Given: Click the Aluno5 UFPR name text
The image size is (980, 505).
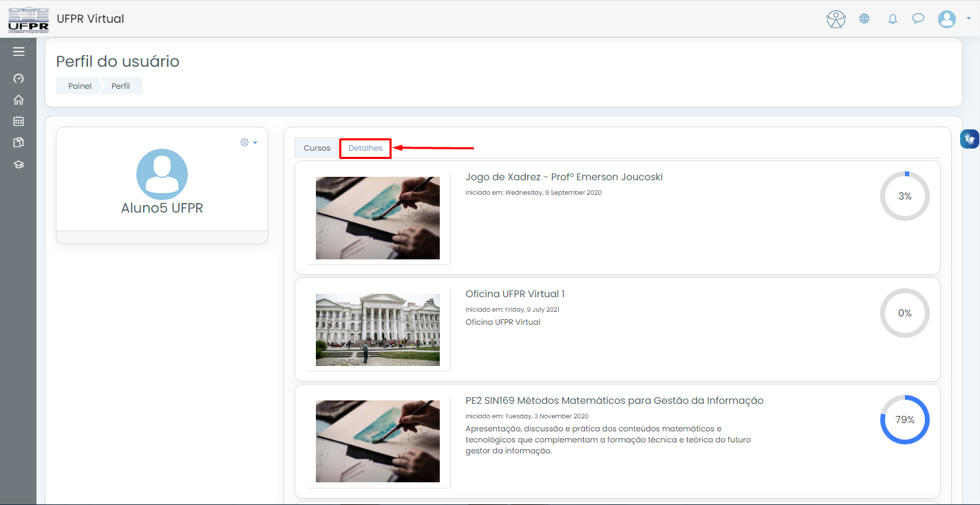Looking at the screenshot, I should click(162, 208).
